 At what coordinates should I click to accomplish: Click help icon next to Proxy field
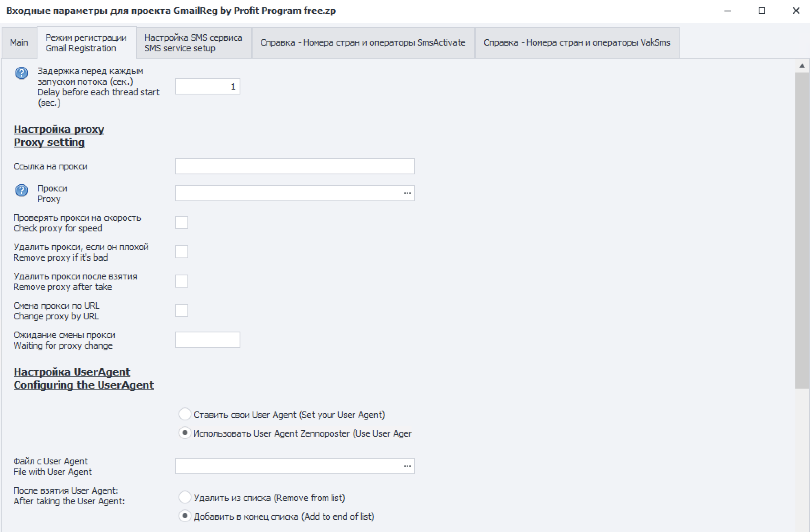tap(21, 190)
